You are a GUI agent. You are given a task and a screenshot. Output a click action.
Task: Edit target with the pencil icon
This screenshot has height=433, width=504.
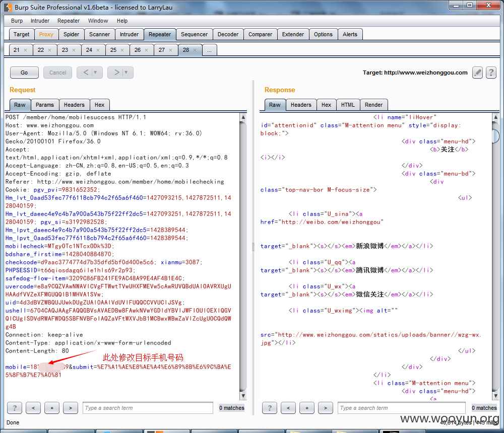[x=478, y=73]
